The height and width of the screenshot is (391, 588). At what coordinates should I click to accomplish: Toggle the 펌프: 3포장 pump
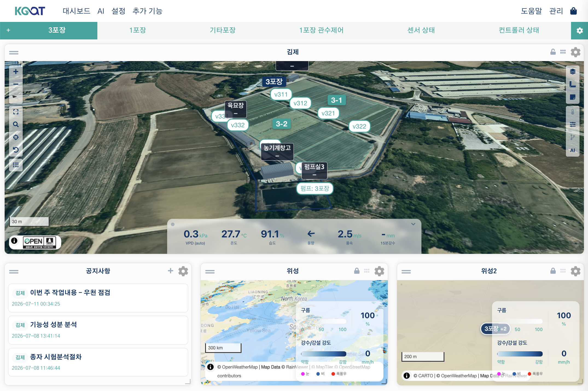pos(315,188)
